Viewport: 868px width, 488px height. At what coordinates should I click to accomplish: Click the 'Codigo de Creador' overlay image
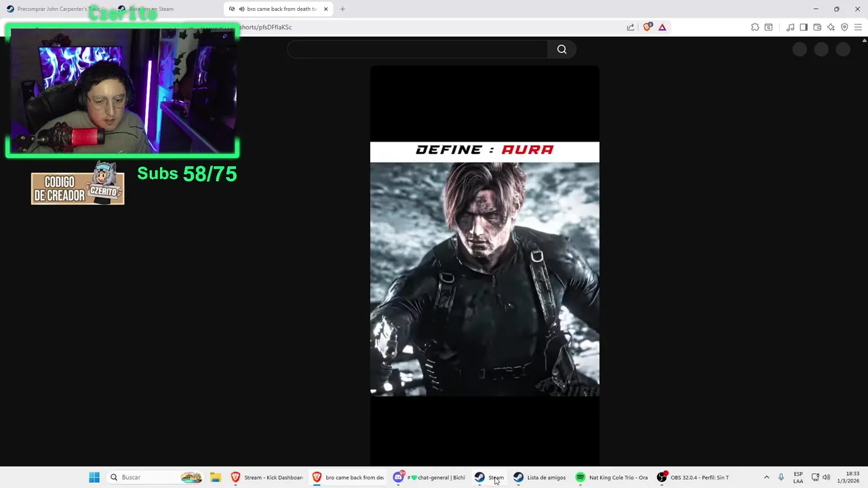pos(77,184)
